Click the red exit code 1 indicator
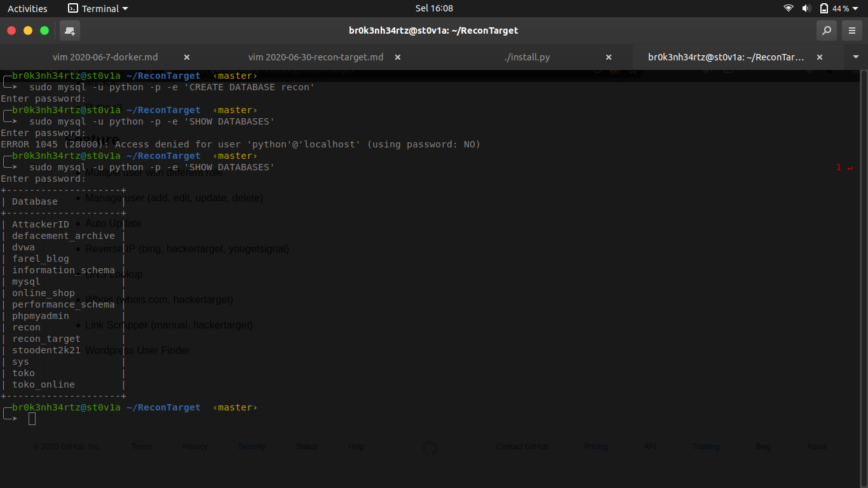 [844, 167]
